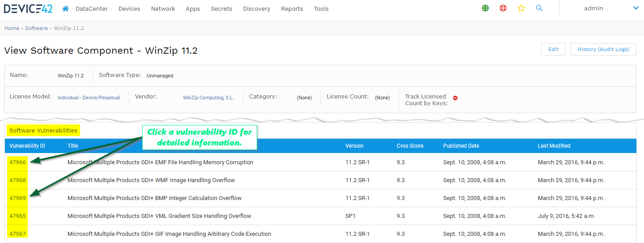Open vulnerability ID 47965
The height and width of the screenshot is (243, 644).
(x=17, y=216)
